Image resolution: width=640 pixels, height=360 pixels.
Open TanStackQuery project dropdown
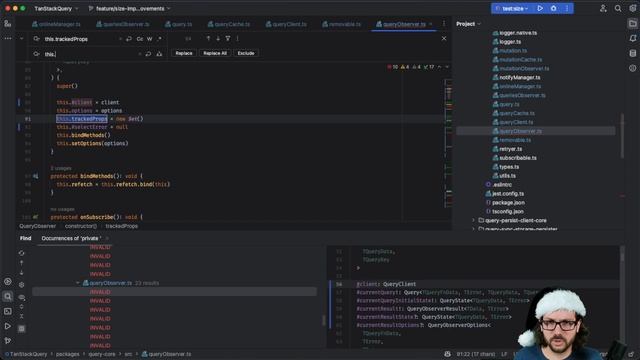click(56, 9)
